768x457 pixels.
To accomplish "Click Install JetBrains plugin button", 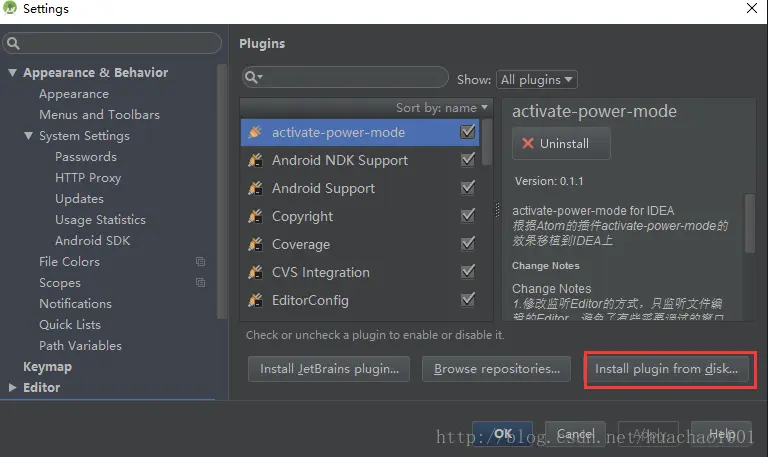I will click(x=329, y=369).
